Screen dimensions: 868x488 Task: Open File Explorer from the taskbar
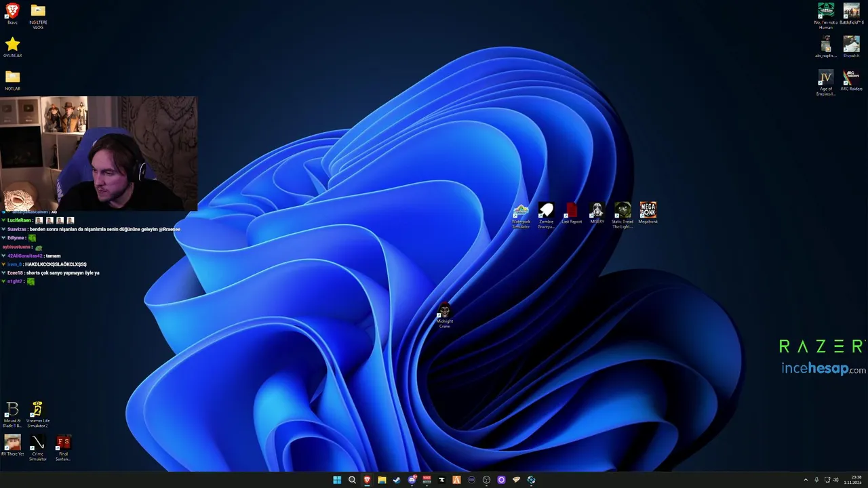pos(382,480)
